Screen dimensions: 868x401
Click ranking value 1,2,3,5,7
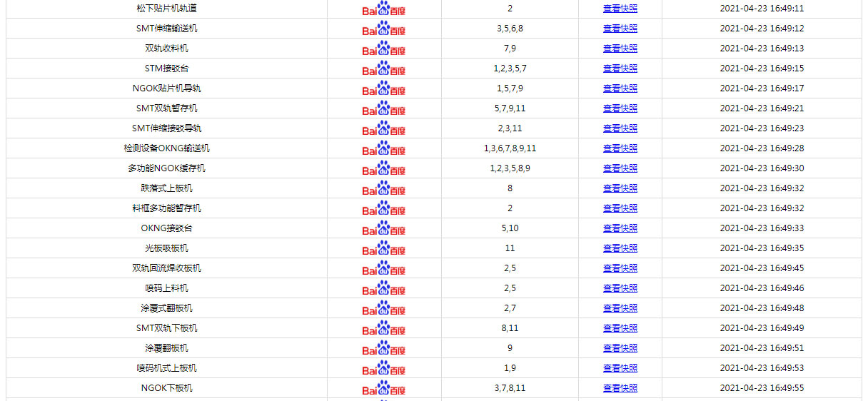pos(510,68)
